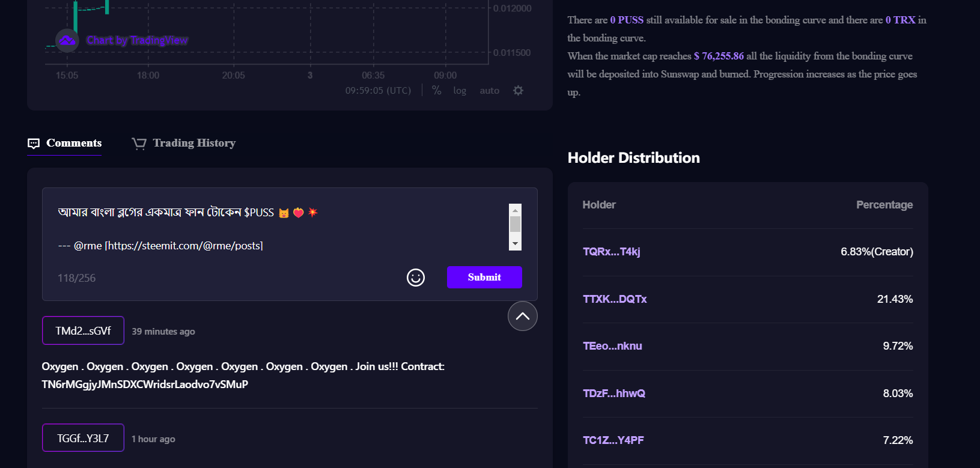Click the Holder column header

599,205
